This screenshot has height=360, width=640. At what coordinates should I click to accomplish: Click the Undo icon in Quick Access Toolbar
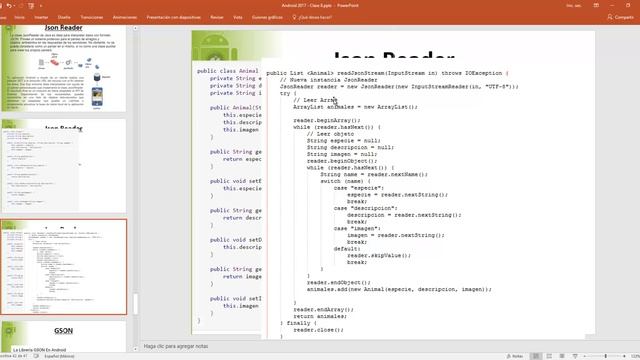pos(9,6)
